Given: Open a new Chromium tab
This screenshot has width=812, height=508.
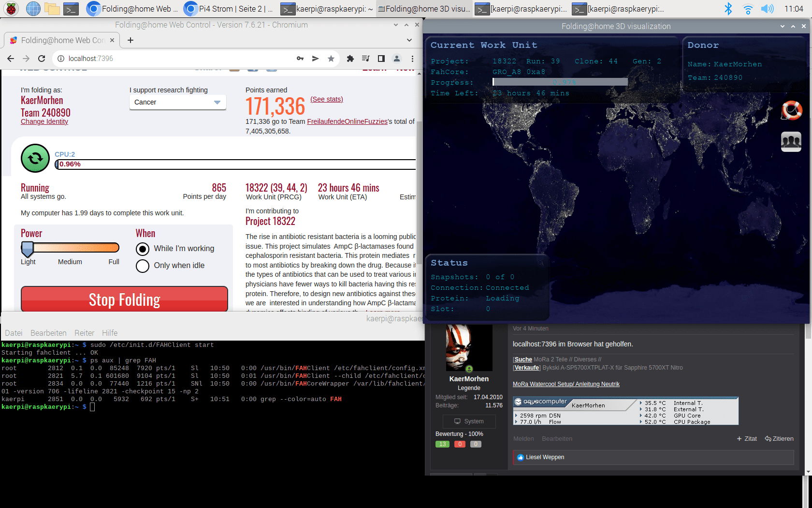Looking at the screenshot, I should pyautogui.click(x=130, y=40).
